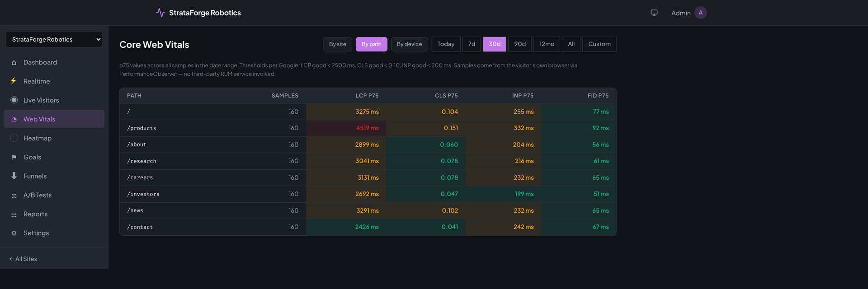This screenshot has height=289, width=868.
Task: Click the INP P75 column header
Action: click(x=523, y=96)
